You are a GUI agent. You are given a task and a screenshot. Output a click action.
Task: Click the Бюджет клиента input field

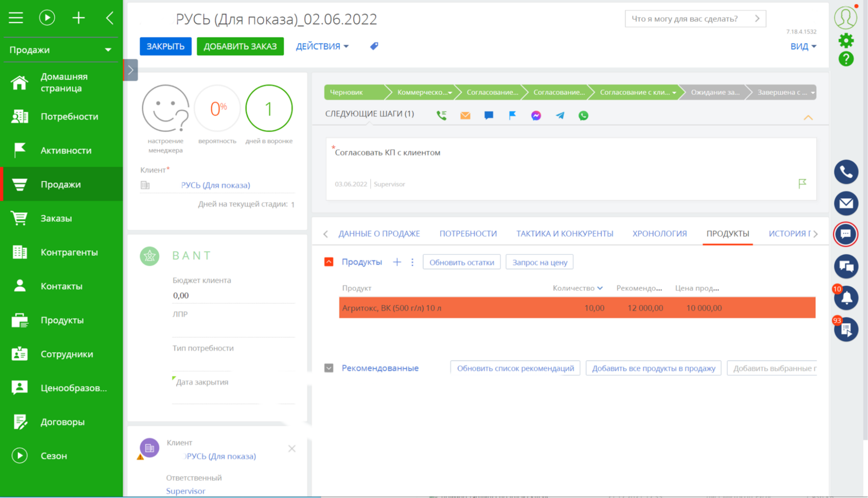pyautogui.click(x=234, y=295)
